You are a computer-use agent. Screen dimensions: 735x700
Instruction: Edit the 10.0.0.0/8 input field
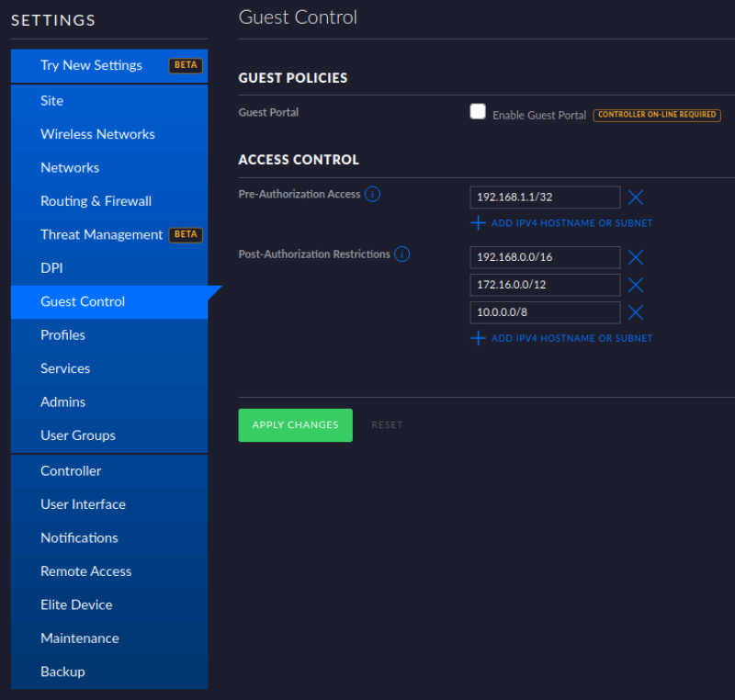pos(545,312)
